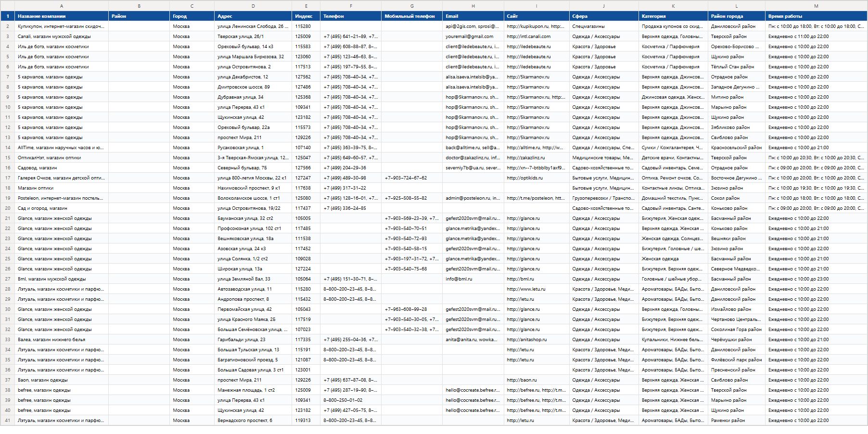The width and height of the screenshot is (868, 434).
Task: Select the AllTime company name cell
Action: coord(62,148)
